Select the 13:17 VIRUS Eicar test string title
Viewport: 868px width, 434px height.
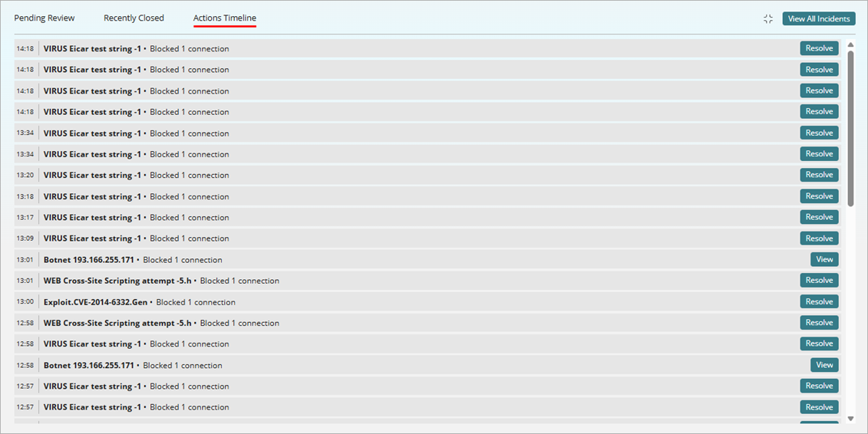pos(92,217)
